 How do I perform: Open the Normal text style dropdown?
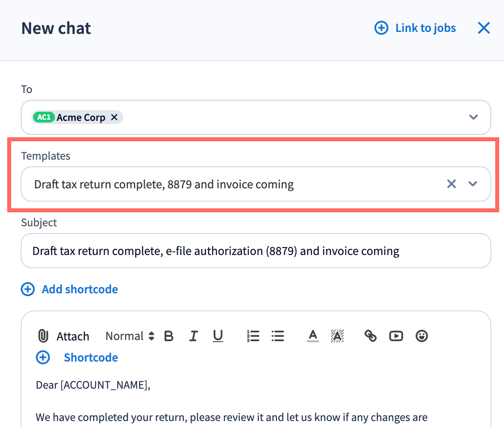pyautogui.click(x=130, y=336)
